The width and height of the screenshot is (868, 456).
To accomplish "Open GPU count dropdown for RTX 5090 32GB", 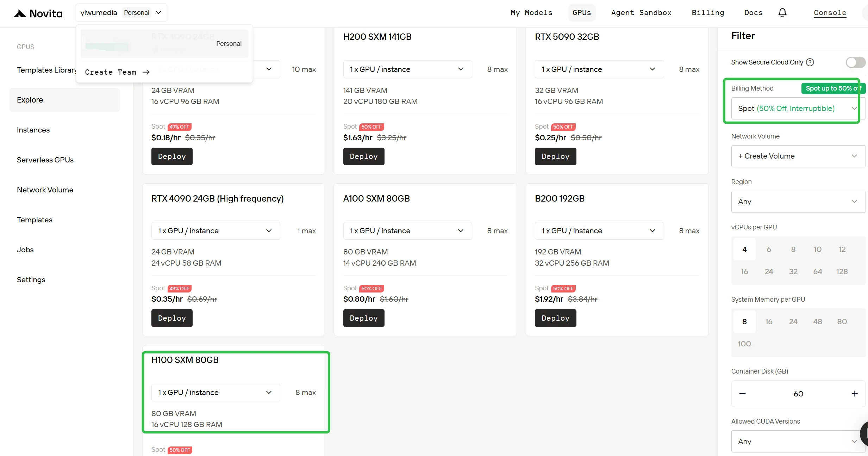I will click(x=599, y=69).
